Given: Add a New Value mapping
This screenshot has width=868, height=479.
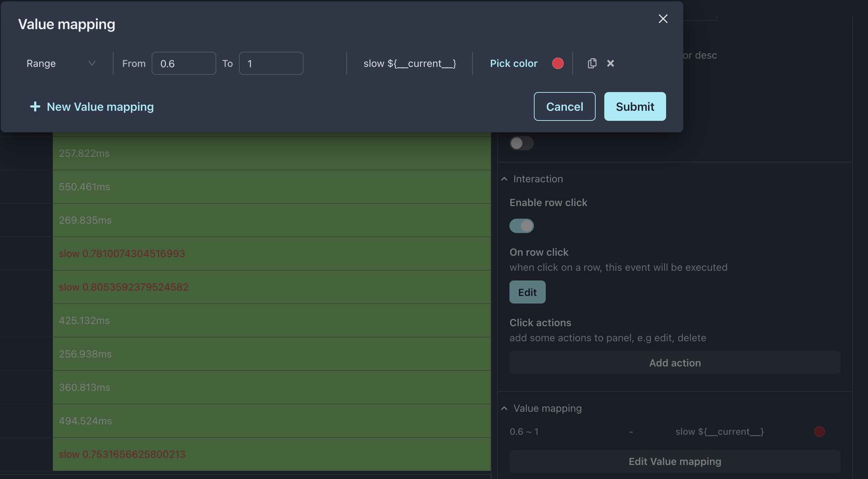Looking at the screenshot, I should (x=92, y=106).
